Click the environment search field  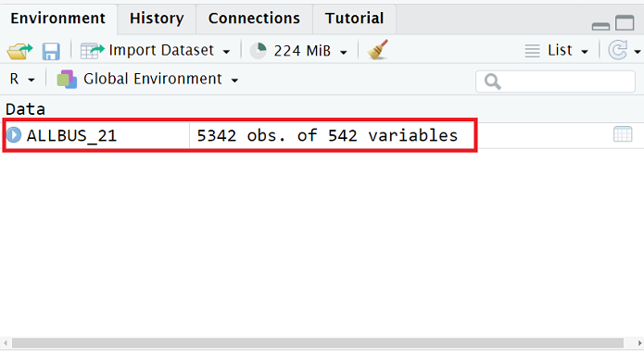pos(555,81)
